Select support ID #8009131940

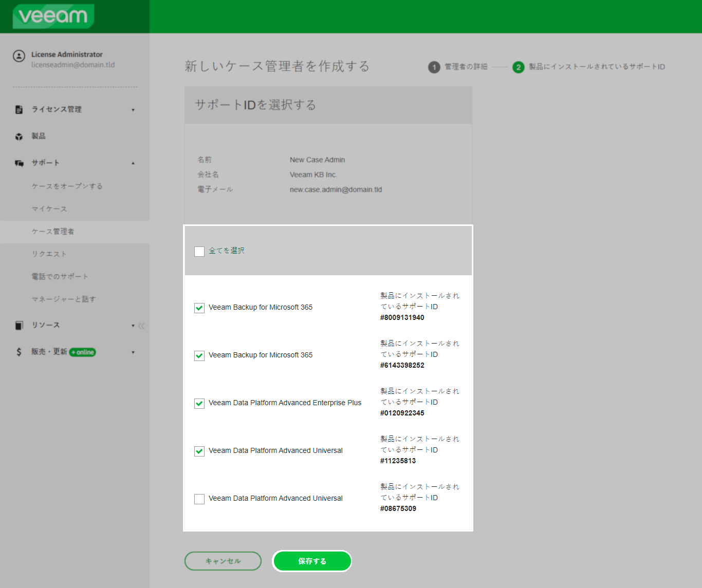(x=402, y=317)
